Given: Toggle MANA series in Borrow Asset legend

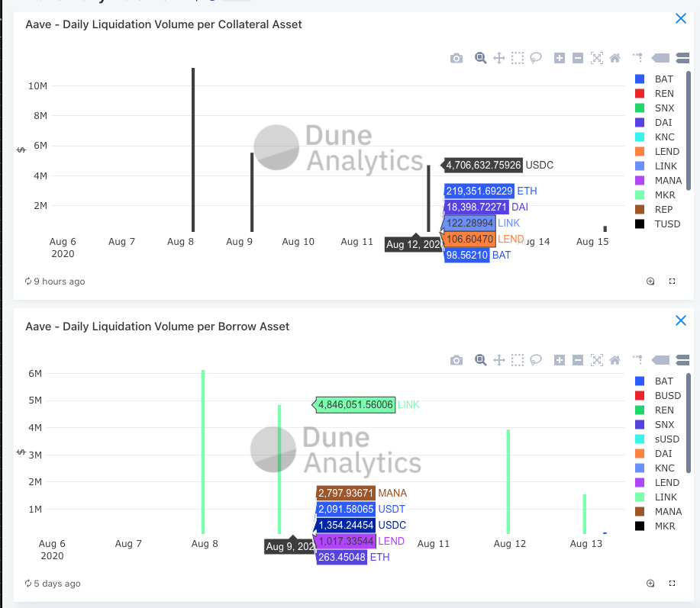Looking at the screenshot, I should click(659, 512).
